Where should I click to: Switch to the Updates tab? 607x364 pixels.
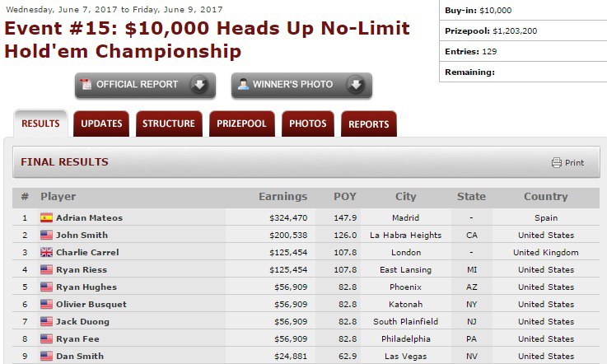(x=101, y=124)
